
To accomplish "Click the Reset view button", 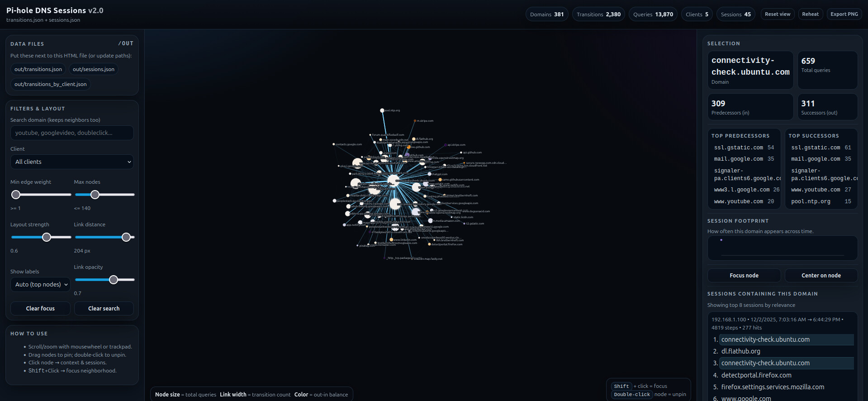I will [x=777, y=14].
